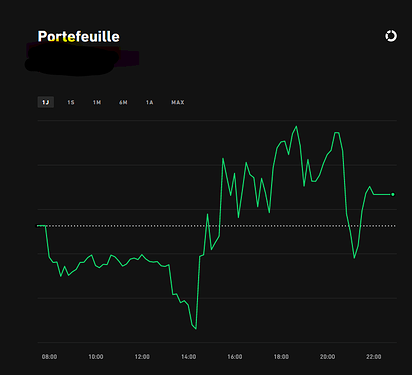The width and height of the screenshot is (412, 375).
Task: Click the blacked-out balance amount
Action: point(82,60)
